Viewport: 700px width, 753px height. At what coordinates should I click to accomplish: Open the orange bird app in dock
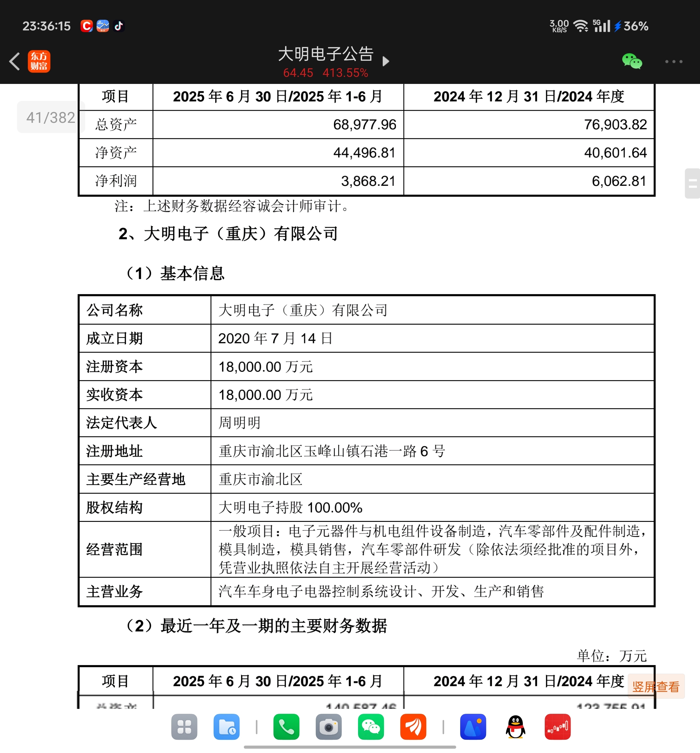[x=413, y=726]
